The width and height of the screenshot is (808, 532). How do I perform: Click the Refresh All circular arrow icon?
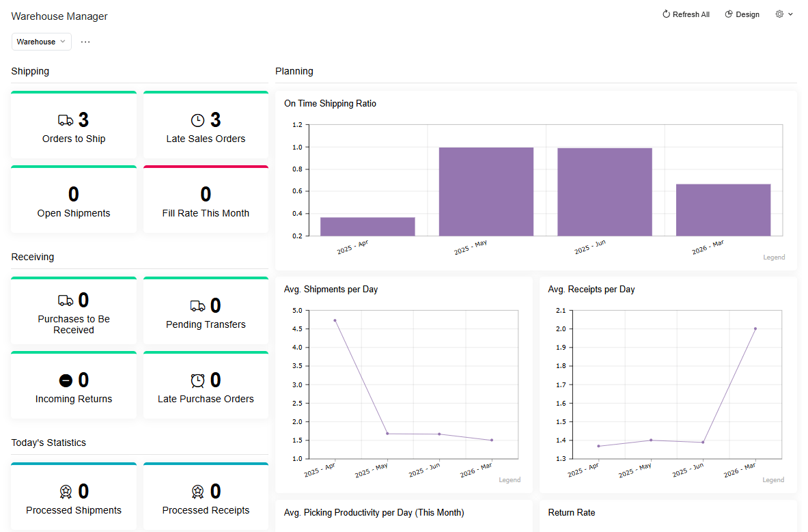(667, 14)
